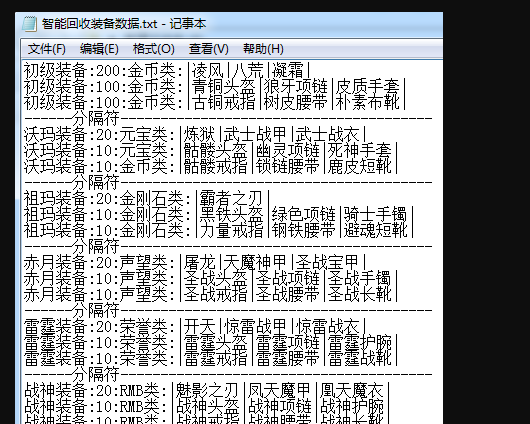530x424 pixels.
Task: Click the text 骑士手镯
Action: coord(376,214)
